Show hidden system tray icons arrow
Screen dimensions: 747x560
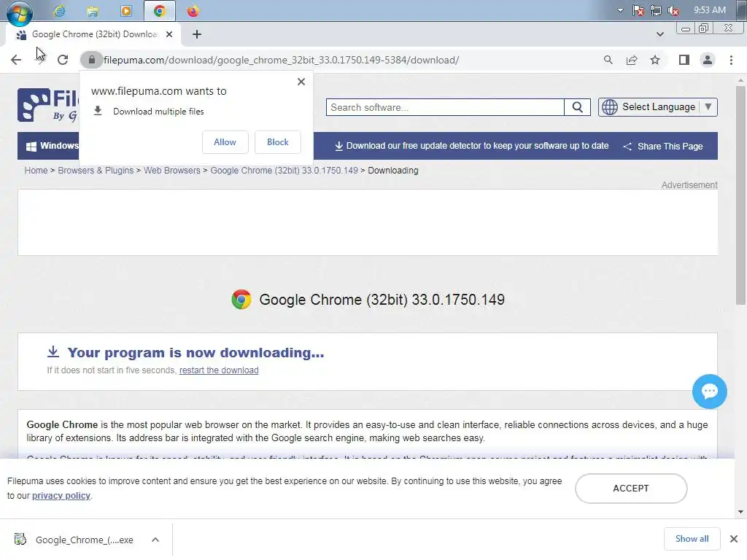pyautogui.click(x=620, y=10)
